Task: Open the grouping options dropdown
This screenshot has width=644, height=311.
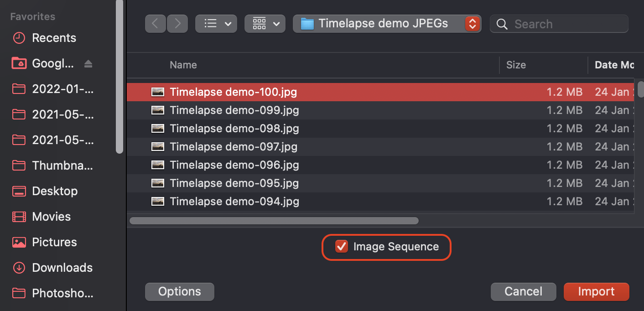Action: tap(265, 24)
